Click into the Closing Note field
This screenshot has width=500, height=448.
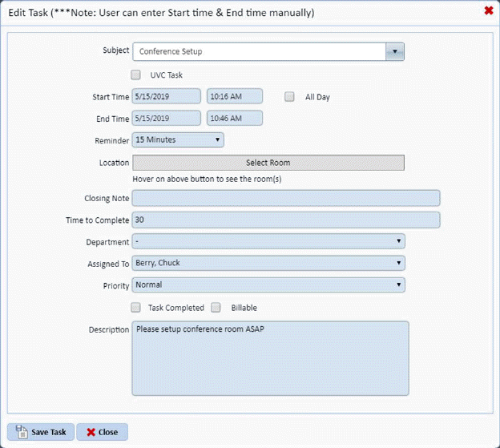pos(286,198)
